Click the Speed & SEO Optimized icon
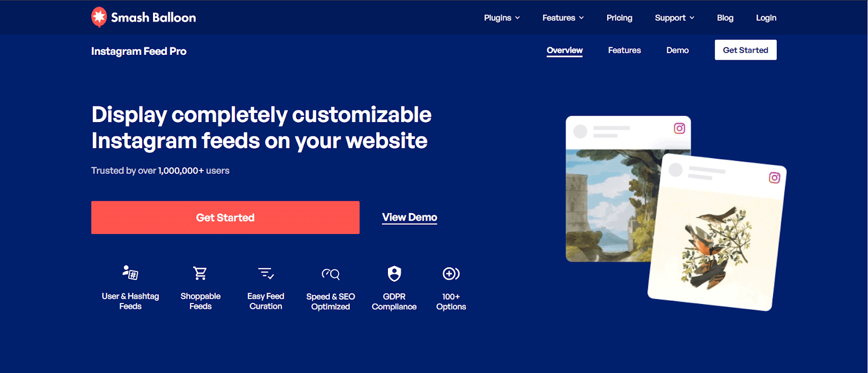This screenshot has height=373, width=868. coord(330,274)
